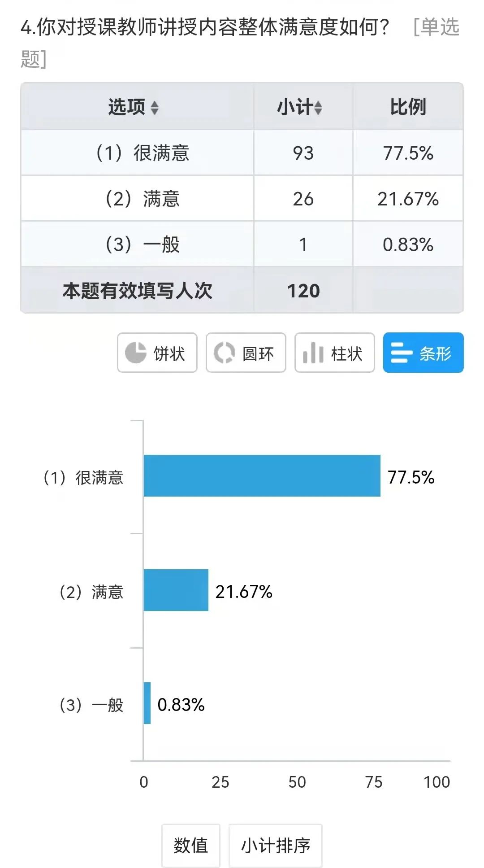Select the 很满意 blue bar
Screen dimensions: 484x868
(x=262, y=476)
